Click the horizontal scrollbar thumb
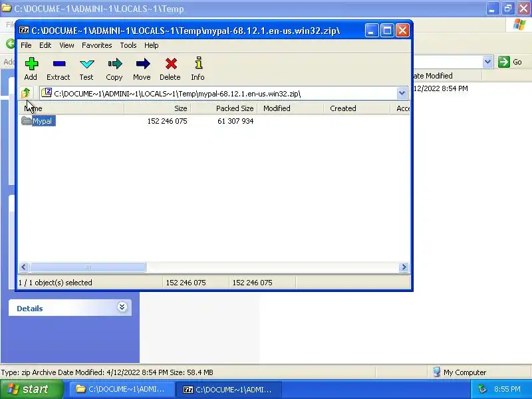Viewport: 532px width, 399px height. click(88, 267)
